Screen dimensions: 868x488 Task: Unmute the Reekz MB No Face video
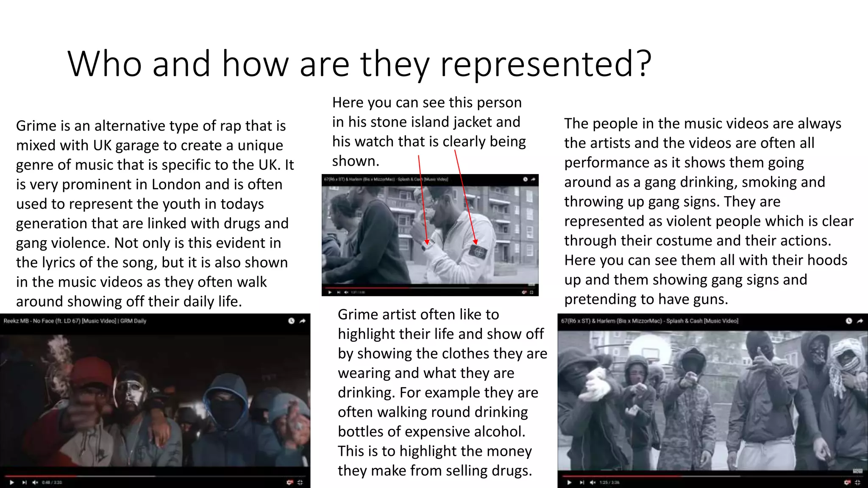35,482
